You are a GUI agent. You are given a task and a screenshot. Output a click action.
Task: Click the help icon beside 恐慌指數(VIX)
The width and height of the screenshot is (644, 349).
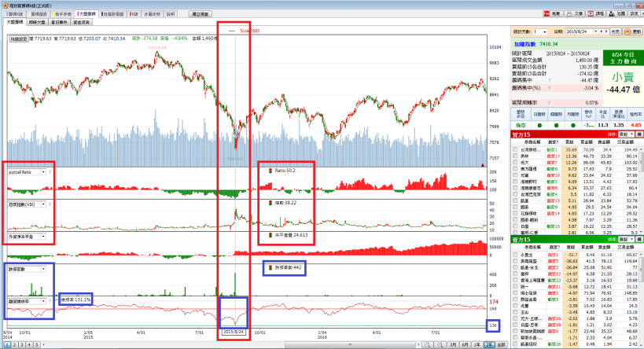pos(50,204)
